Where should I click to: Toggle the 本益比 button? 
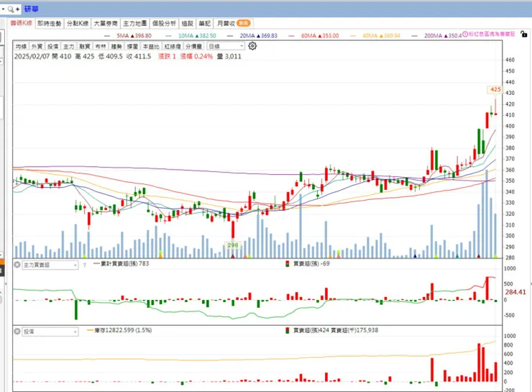pos(151,46)
